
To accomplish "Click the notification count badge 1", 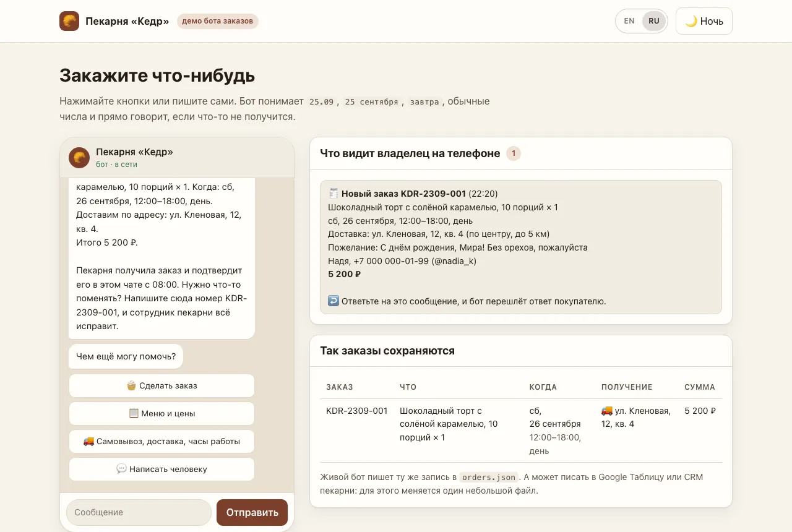I will click(x=514, y=153).
